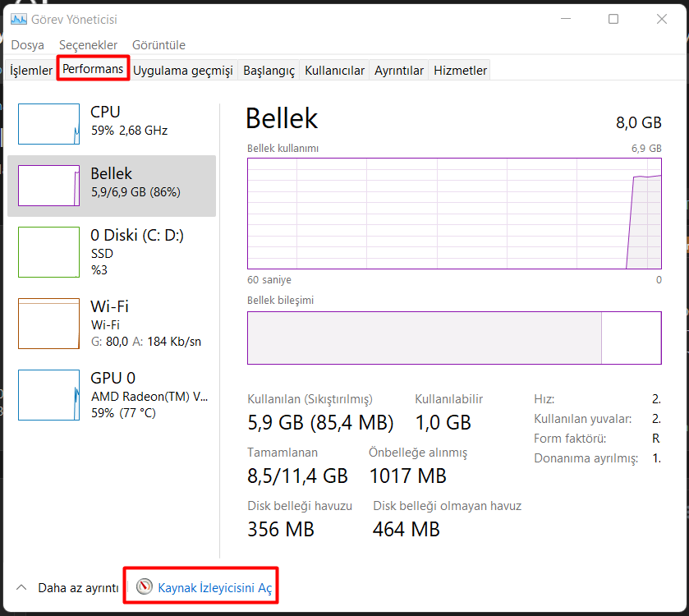
Task: Click the Bellek kullanımı graph area
Action: (x=454, y=214)
